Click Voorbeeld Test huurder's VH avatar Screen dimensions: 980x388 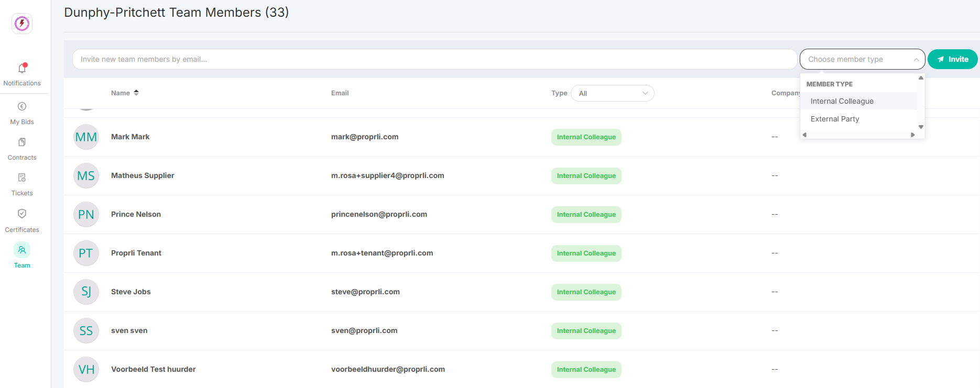point(86,370)
